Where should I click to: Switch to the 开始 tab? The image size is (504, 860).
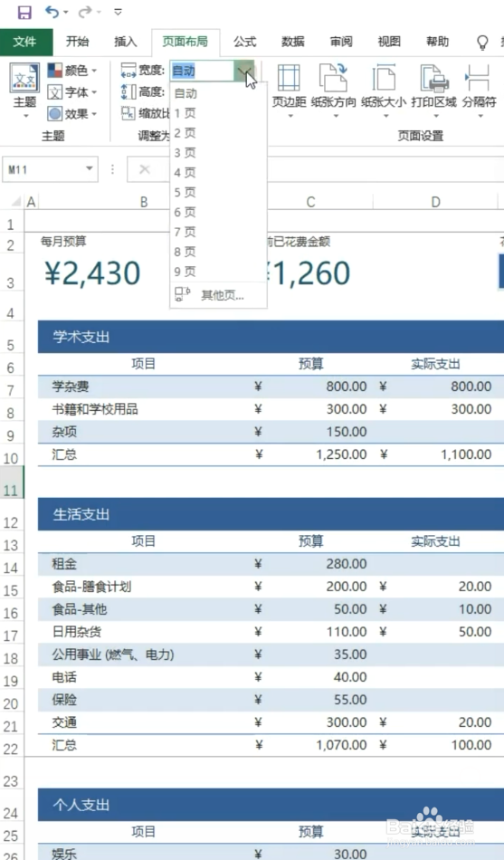(77, 42)
